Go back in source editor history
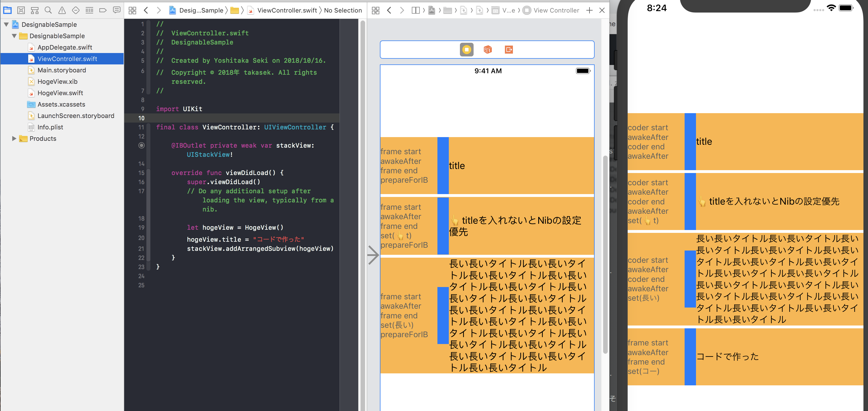 146,10
